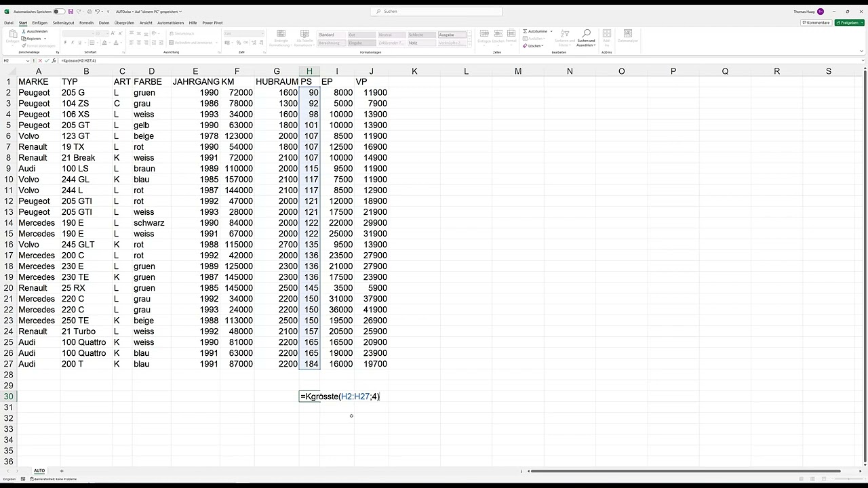The width and height of the screenshot is (868, 488).
Task: Open the Automatisieren tab
Action: click(x=170, y=22)
